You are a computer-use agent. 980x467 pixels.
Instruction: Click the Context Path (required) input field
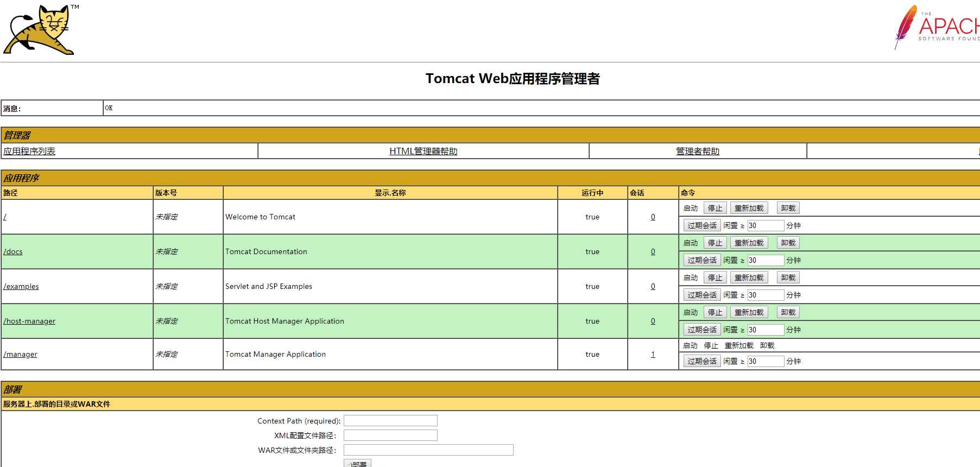pos(390,421)
